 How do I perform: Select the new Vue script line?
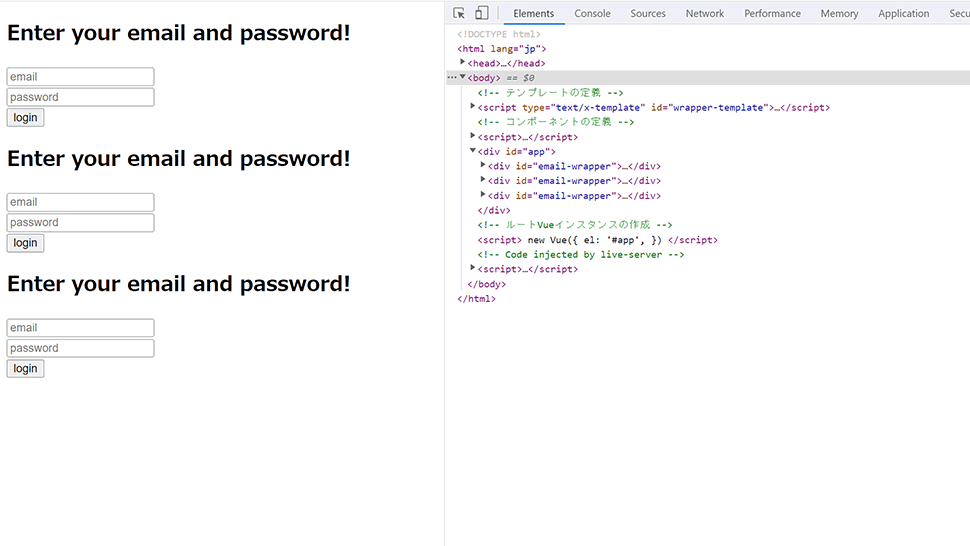(x=598, y=240)
